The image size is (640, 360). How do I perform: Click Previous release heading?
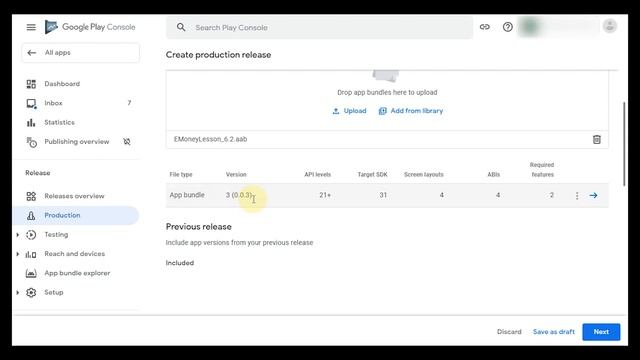coord(198,227)
